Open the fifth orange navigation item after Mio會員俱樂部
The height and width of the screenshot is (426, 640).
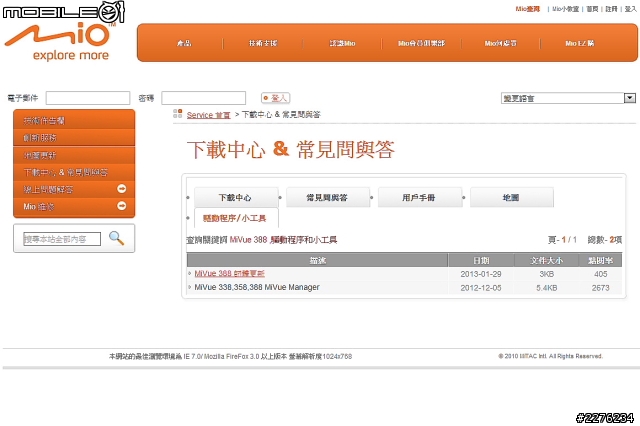501,43
